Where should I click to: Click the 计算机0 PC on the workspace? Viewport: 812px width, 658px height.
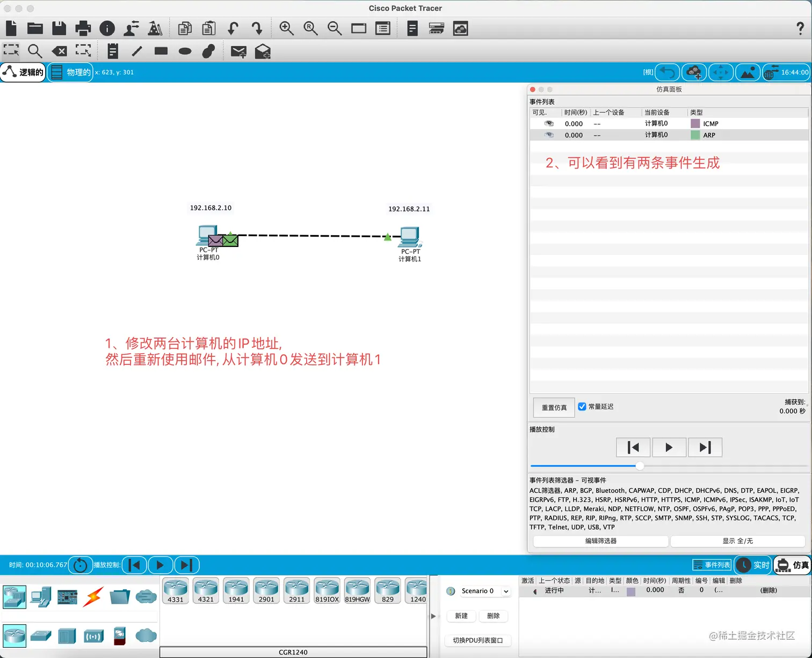pos(207,235)
